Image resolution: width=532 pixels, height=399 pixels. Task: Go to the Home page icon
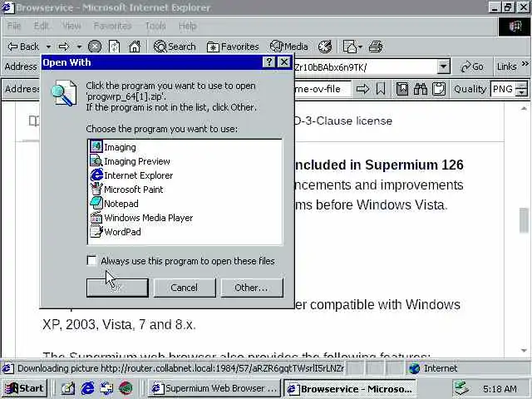click(135, 47)
